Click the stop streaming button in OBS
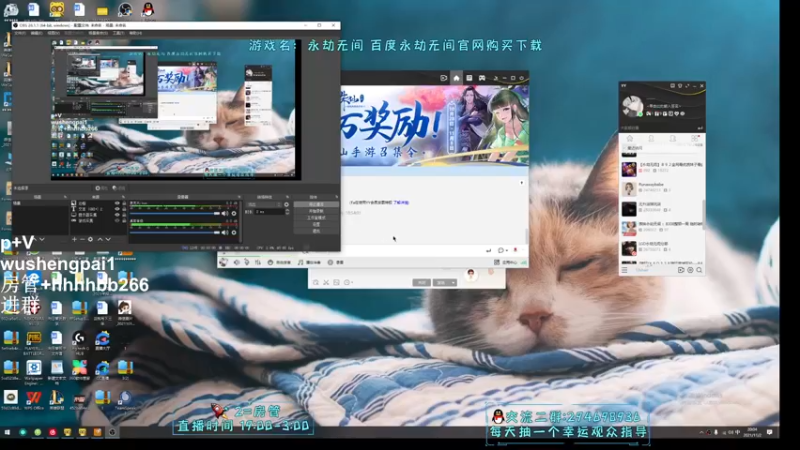This screenshot has width=800, height=450. [316, 204]
